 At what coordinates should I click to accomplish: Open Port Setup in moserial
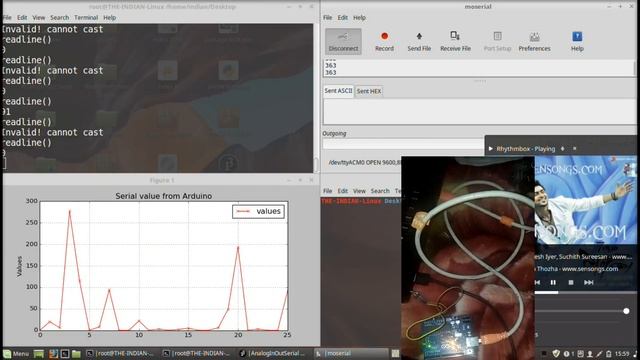[x=497, y=41]
